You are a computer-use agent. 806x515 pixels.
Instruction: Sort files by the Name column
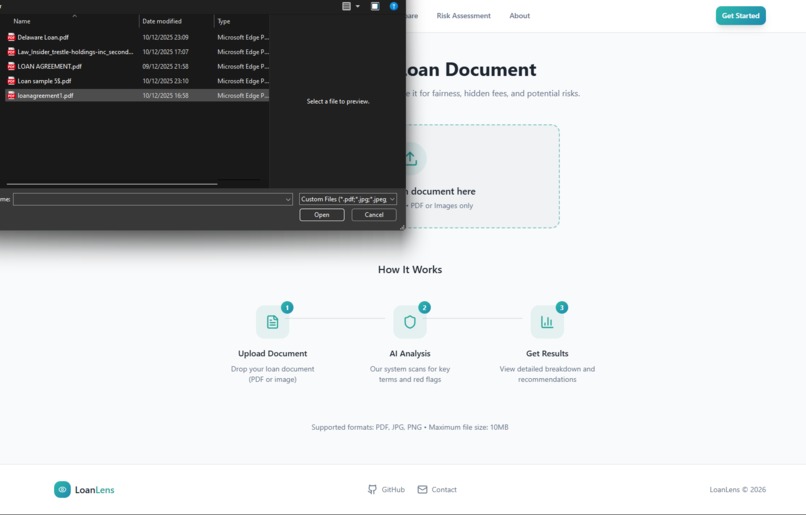22,21
